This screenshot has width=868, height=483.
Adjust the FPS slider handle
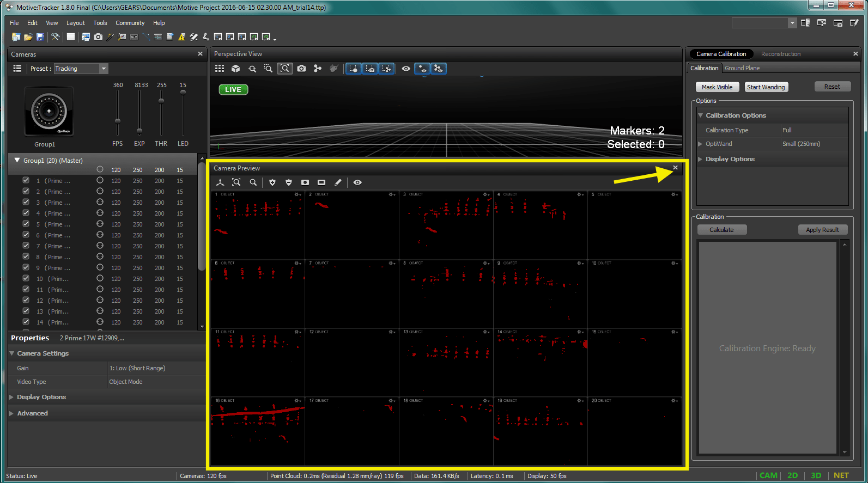click(x=118, y=121)
